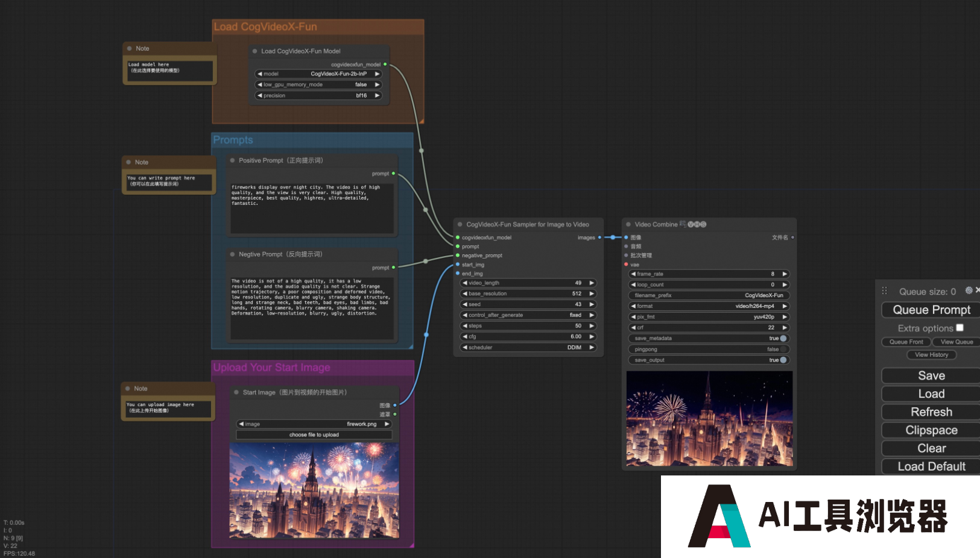Open View History

tap(931, 355)
